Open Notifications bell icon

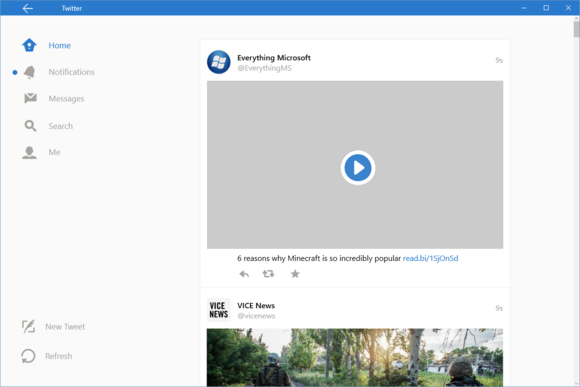[30, 72]
